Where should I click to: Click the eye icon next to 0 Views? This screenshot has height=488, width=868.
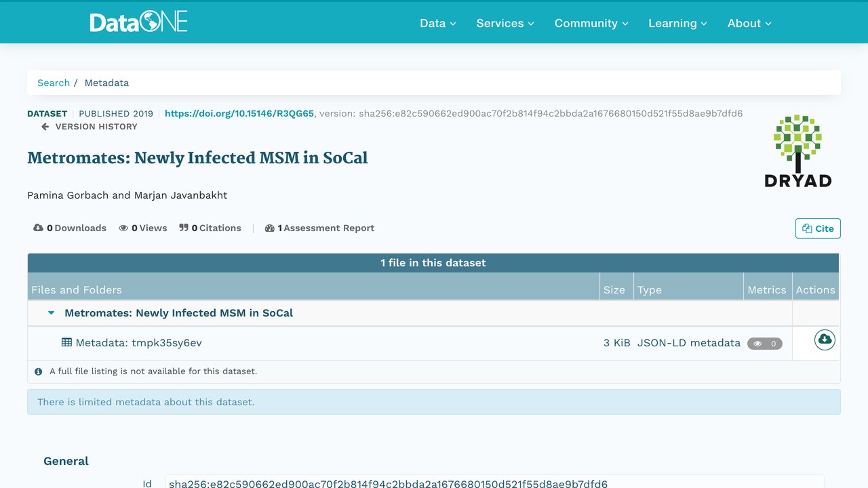[x=123, y=228]
